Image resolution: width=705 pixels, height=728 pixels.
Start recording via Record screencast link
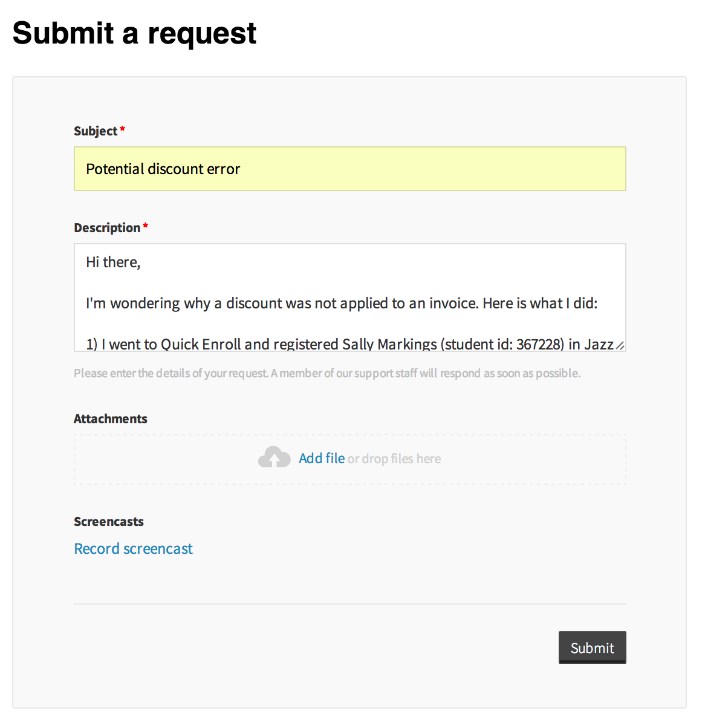[x=133, y=548]
